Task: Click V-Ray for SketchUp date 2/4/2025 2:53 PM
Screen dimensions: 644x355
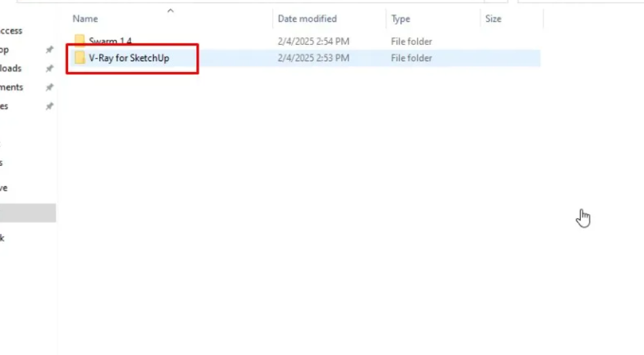Action: point(313,58)
